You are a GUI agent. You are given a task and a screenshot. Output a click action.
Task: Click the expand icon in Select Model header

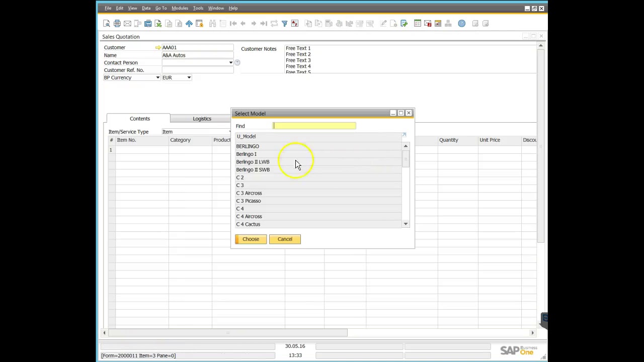(404, 135)
